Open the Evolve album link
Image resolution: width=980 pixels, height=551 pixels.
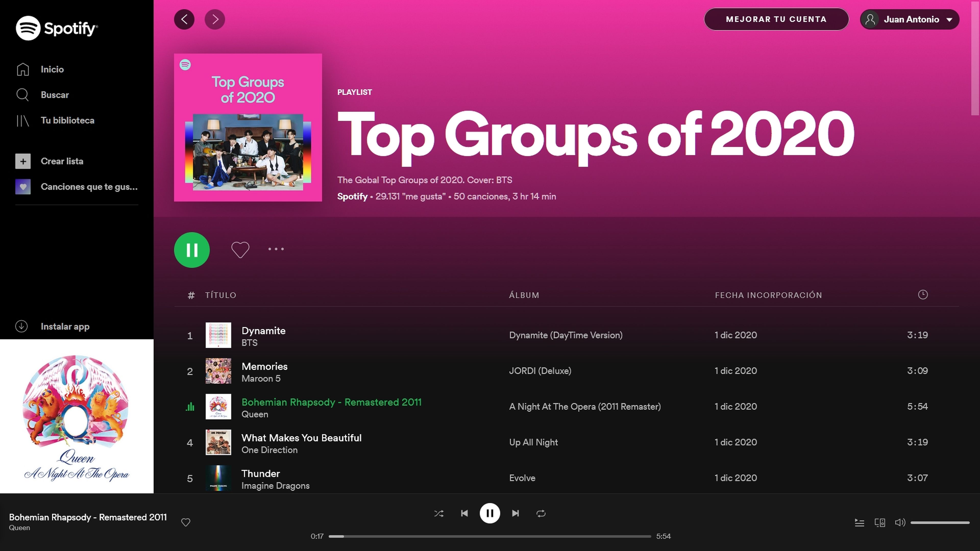point(522,478)
